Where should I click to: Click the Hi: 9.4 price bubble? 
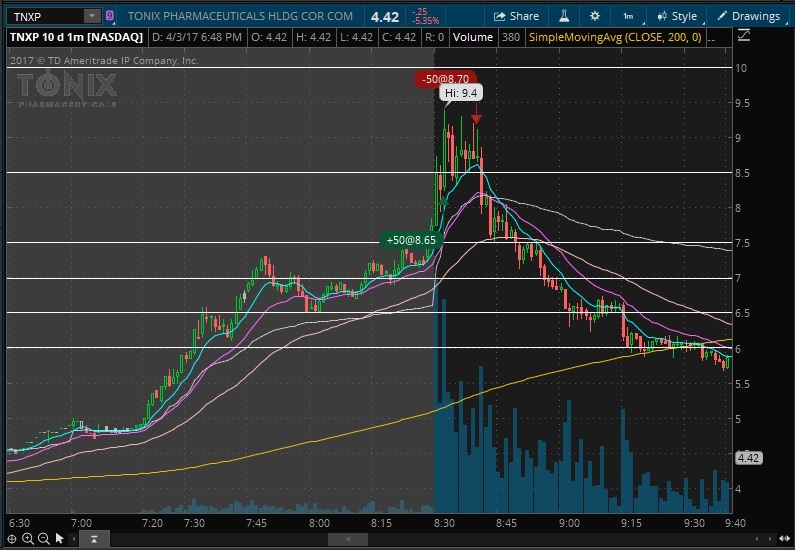pyautogui.click(x=460, y=93)
